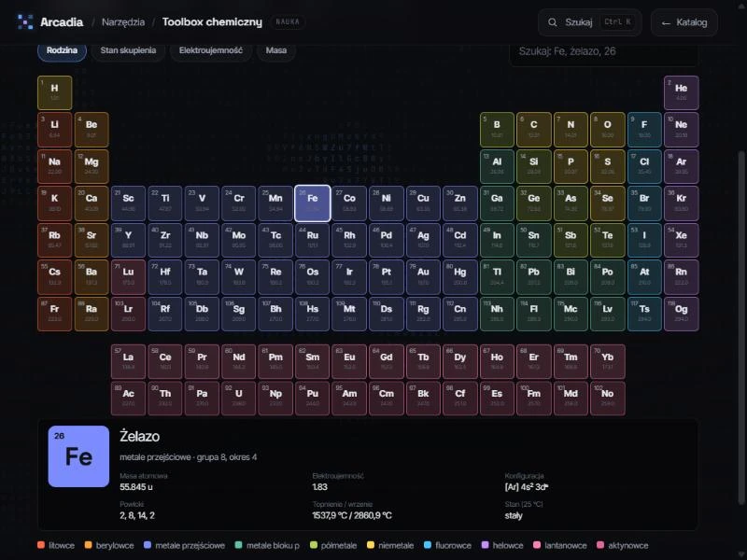Switch to Stan skupienia tab
Viewport: 747px width, 560px height.
coord(128,50)
